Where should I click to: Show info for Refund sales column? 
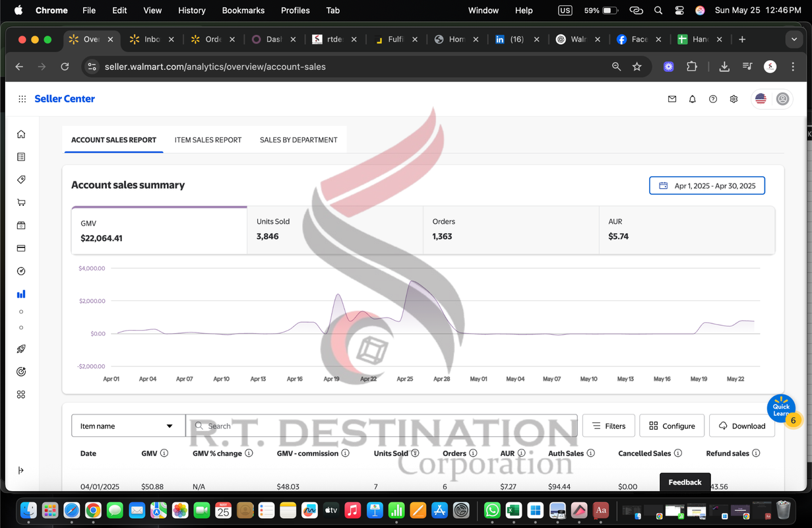756,453
